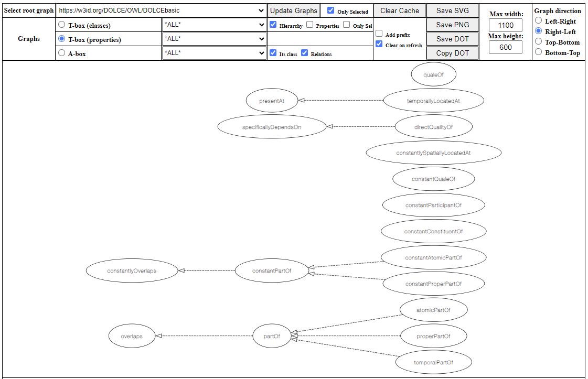Screen dimensions: 588x379
Task: Set graph direction to Left-Right
Action: (x=538, y=20)
